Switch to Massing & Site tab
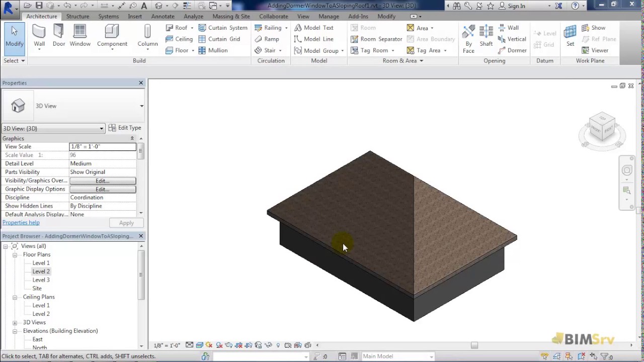This screenshot has height=362, width=644. 231,16
